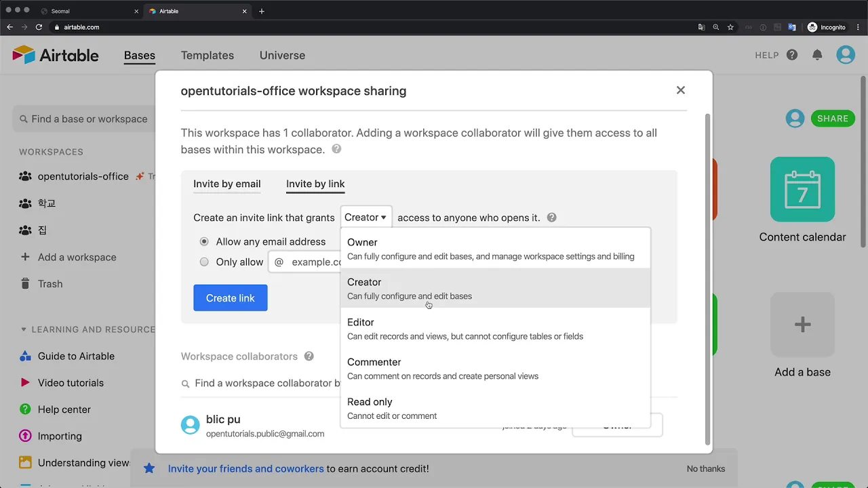This screenshot has width=868, height=488.
Task: Switch to Invite by link tab
Action: 315,184
